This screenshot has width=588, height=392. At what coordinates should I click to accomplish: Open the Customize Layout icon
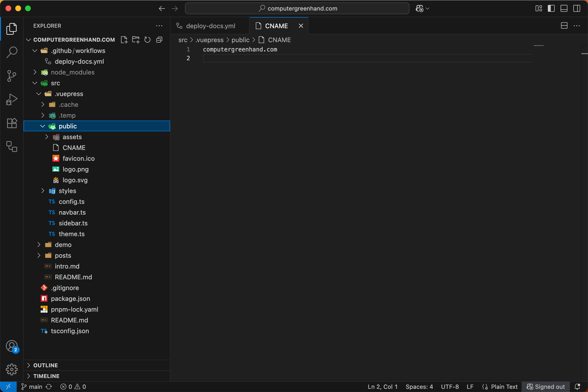[539, 9]
